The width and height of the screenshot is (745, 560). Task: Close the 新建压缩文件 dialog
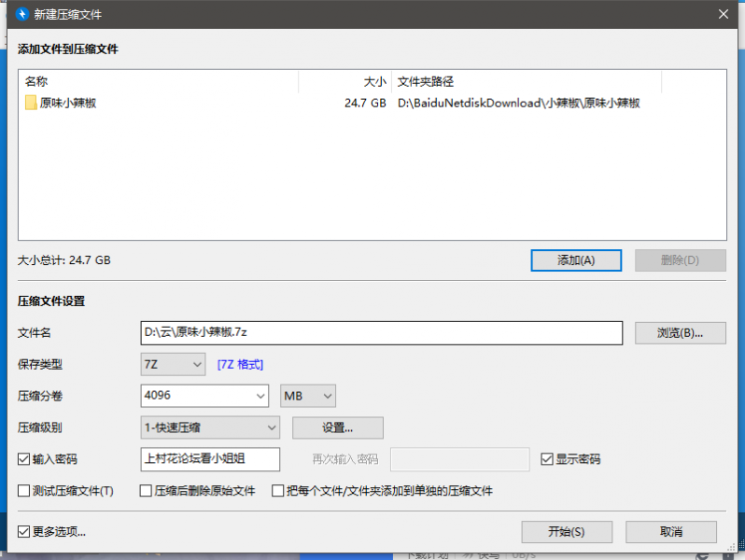click(723, 14)
